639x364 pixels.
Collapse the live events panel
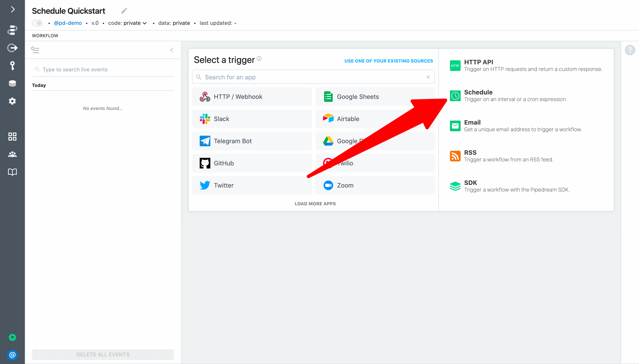point(172,50)
